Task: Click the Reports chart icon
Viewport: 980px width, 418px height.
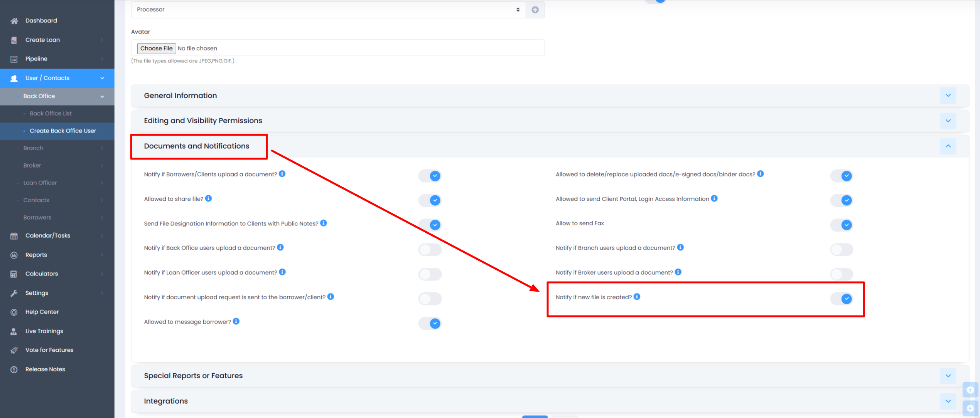Action: (x=14, y=255)
